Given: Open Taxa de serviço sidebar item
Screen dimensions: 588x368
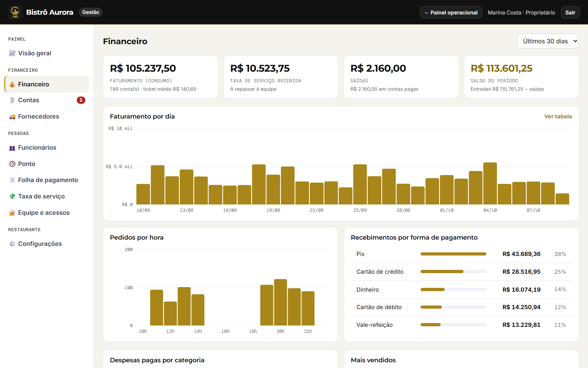Looking at the screenshot, I should (47, 196).
